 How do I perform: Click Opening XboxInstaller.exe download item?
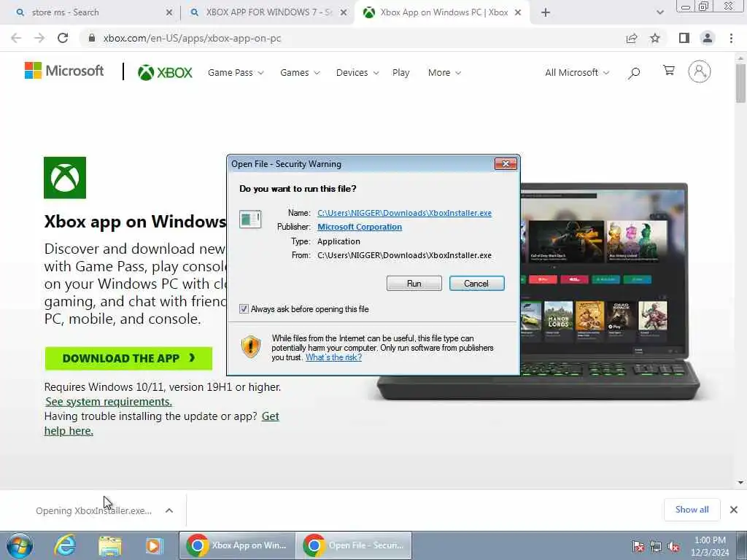pyautogui.click(x=94, y=510)
